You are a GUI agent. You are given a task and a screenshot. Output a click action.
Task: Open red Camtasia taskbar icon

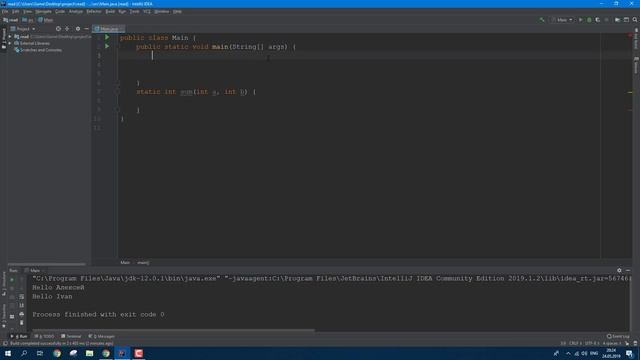[x=138, y=353]
